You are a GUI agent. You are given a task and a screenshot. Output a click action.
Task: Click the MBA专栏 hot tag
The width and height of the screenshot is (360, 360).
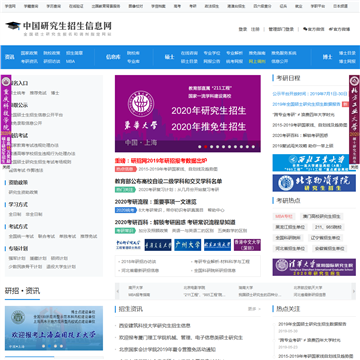click(x=284, y=216)
